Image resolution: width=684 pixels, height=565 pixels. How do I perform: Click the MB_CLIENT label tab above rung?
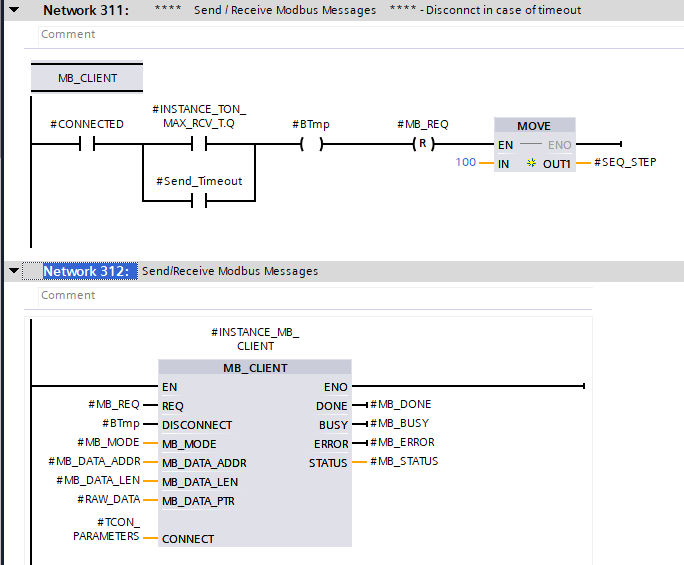click(87, 78)
